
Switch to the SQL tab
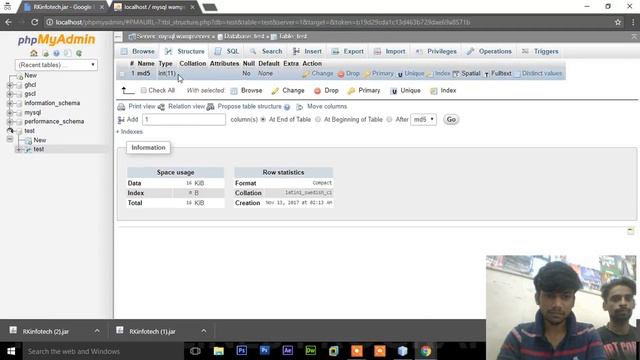click(x=227, y=51)
